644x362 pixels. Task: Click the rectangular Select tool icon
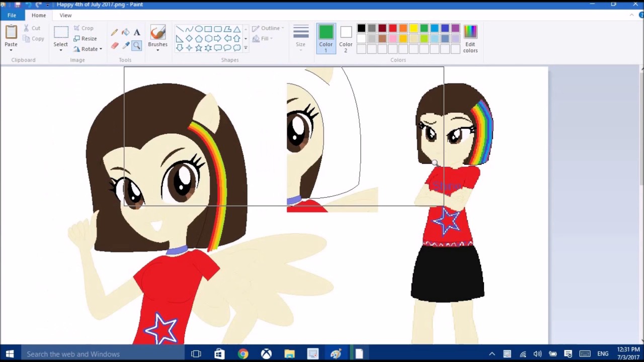(61, 32)
